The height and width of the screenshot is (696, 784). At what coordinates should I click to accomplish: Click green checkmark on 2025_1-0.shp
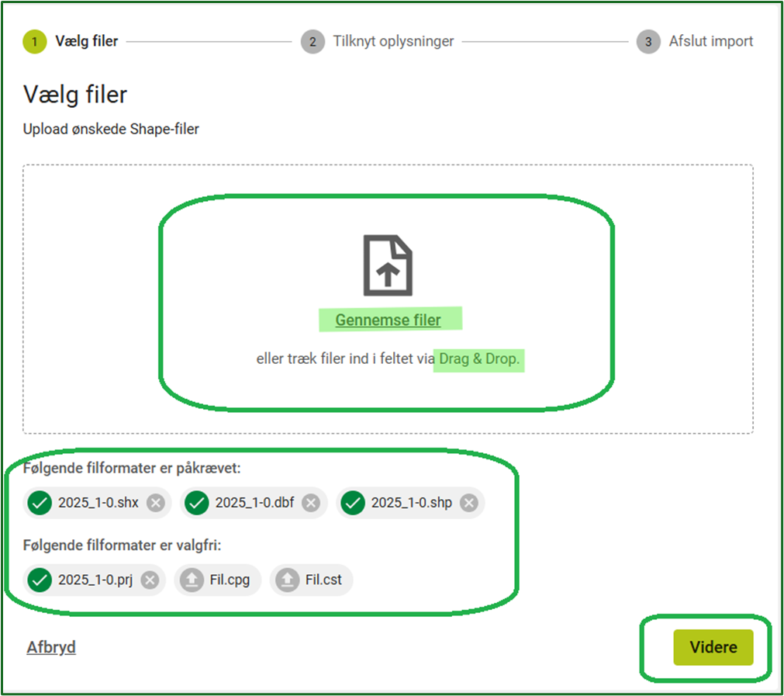click(x=353, y=503)
